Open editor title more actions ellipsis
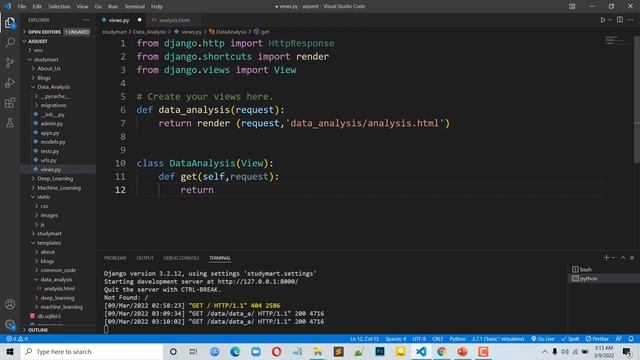The height and width of the screenshot is (360, 640). (x=631, y=20)
